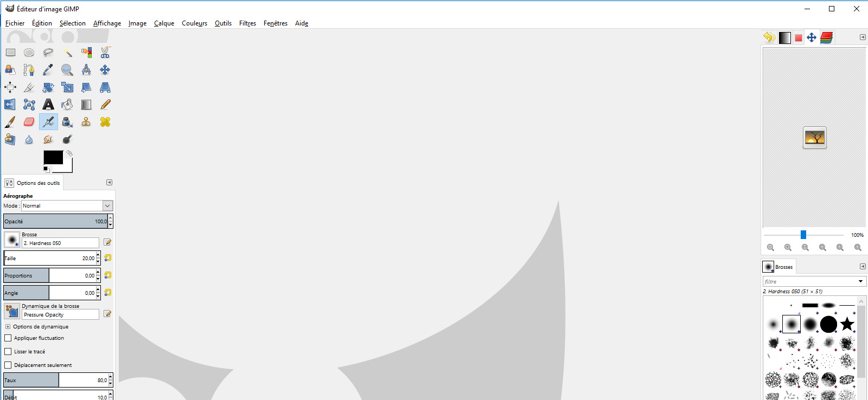Choose the Flip tool
The image size is (868, 400).
10,105
